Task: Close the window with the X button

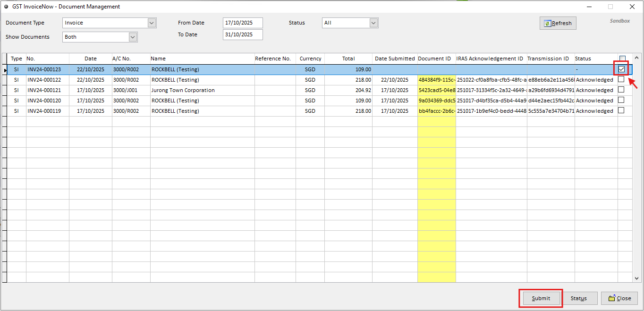Action: pos(632,7)
